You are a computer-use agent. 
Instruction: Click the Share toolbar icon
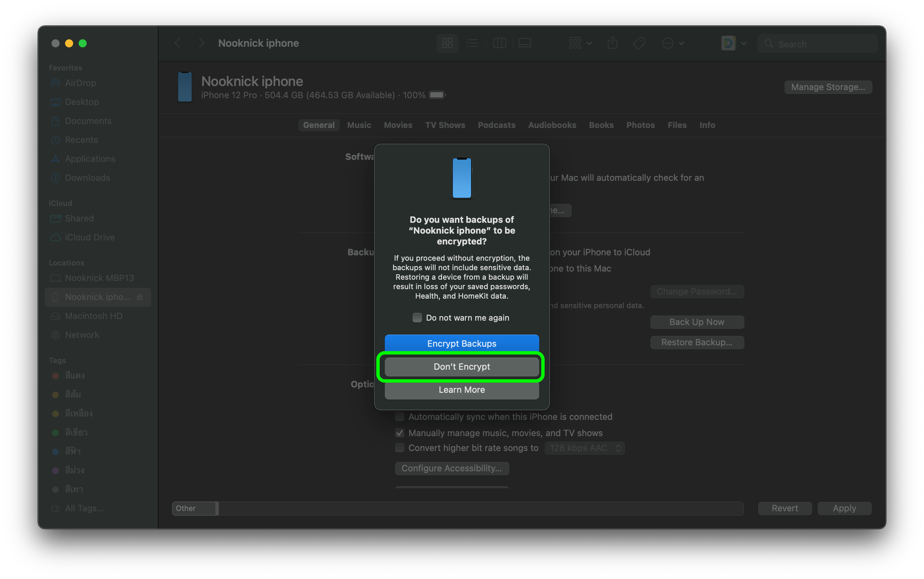point(612,43)
